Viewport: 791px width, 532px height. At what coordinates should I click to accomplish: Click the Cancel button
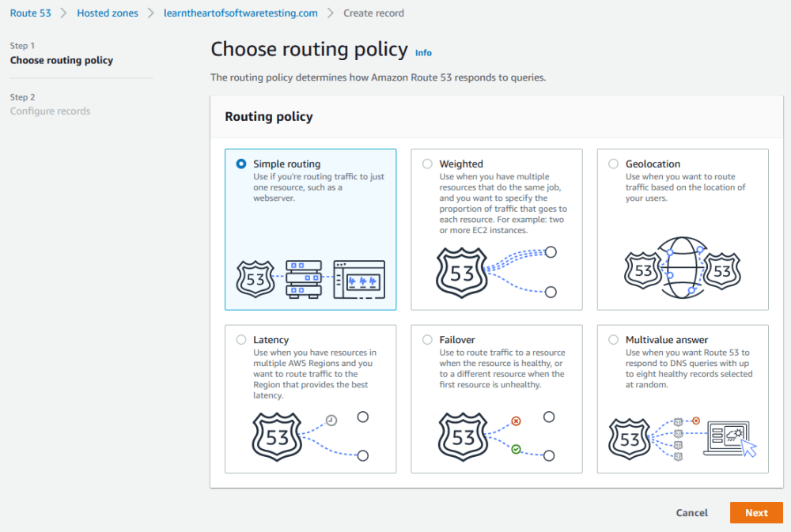click(x=691, y=512)
